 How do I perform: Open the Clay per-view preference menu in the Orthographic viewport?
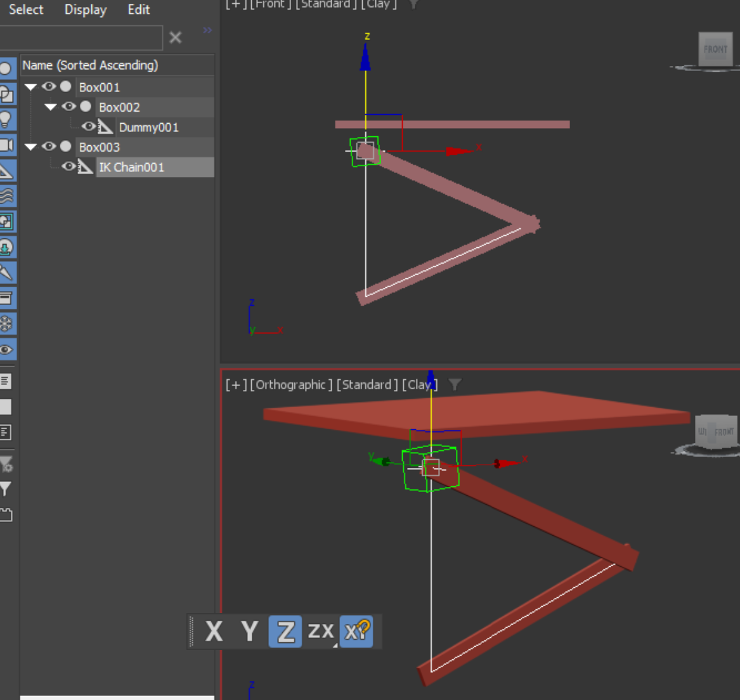click(x=420, y=385)
